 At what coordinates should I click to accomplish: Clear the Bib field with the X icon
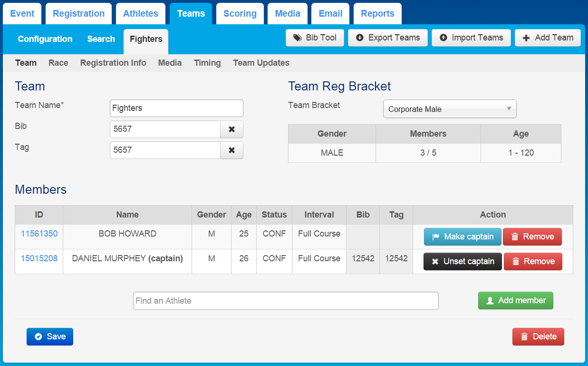coord(231,129)
